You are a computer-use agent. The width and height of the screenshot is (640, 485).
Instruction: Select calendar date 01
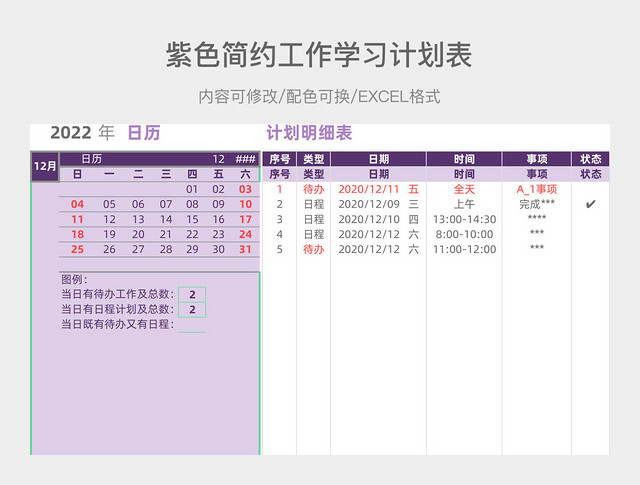192,189
